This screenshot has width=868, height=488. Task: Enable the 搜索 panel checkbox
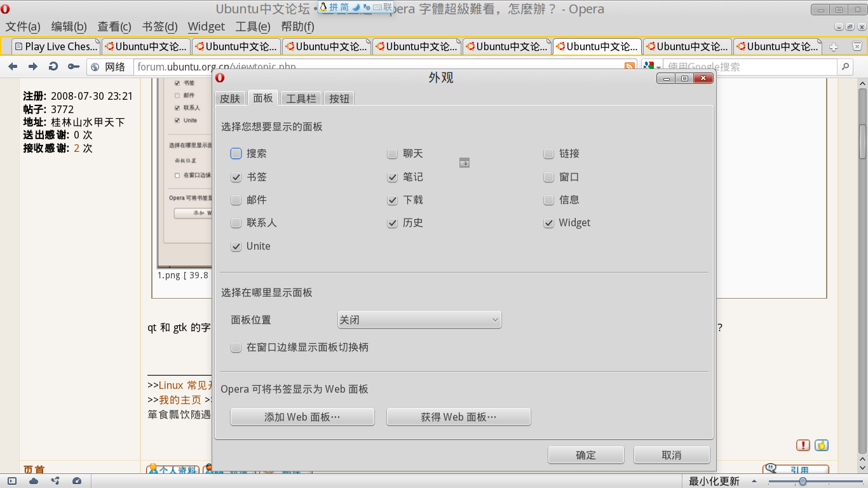236,154
